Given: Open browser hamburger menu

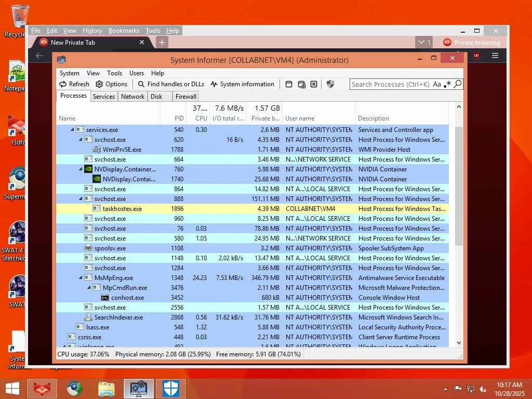Looking at the screenshot, I should [495, 55].
